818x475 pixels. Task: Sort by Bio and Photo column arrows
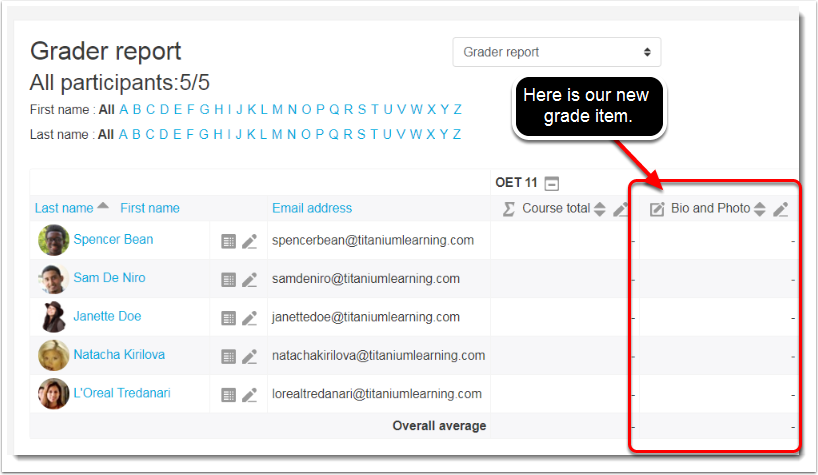760,209
